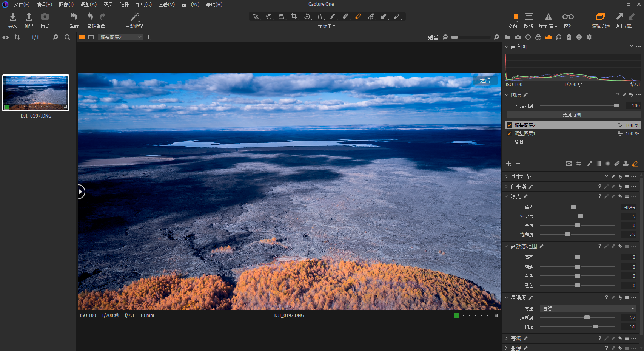Open the camera Capture tool tab

coord(518,37)
